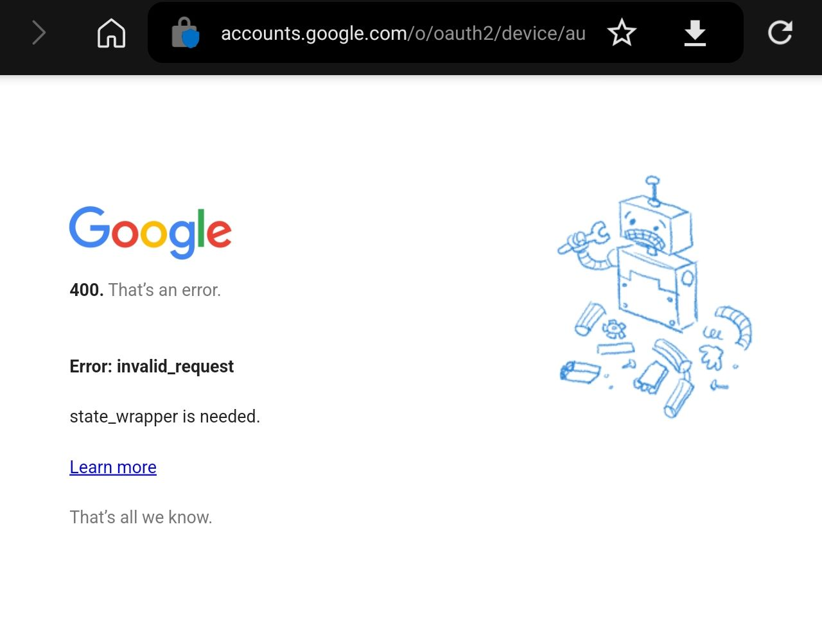Click the 'Error: invalid_request' heading
Viewport: 822px width, 644px height.
152,366
